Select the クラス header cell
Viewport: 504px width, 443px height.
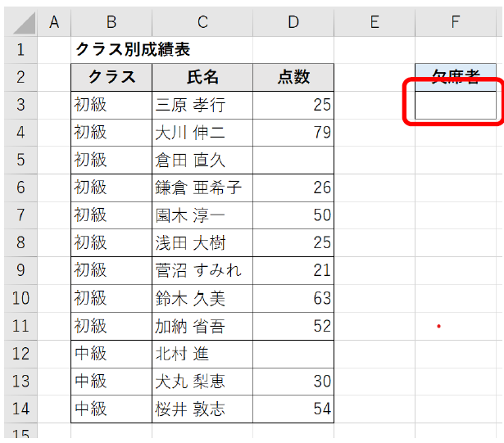click(x=111, y=77)
